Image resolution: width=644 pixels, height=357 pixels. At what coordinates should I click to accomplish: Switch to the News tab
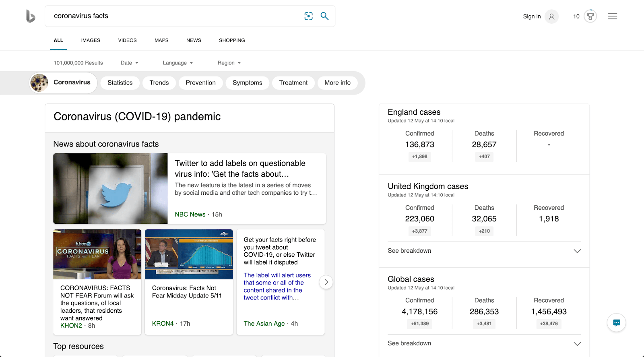pyautogui.click(x=194, y=40)
